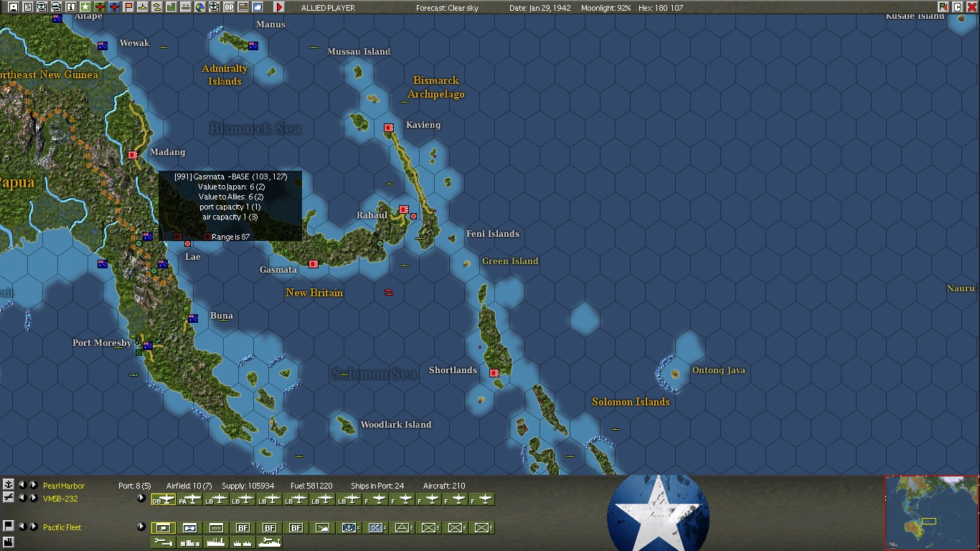Click the Japanese flag base at Shortlands
This screenshot has width=980, height=551.
tap(494, 373)
